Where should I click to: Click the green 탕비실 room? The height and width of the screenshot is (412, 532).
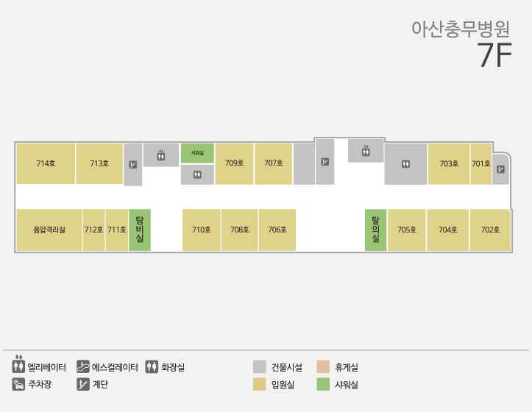click(139, 230)
